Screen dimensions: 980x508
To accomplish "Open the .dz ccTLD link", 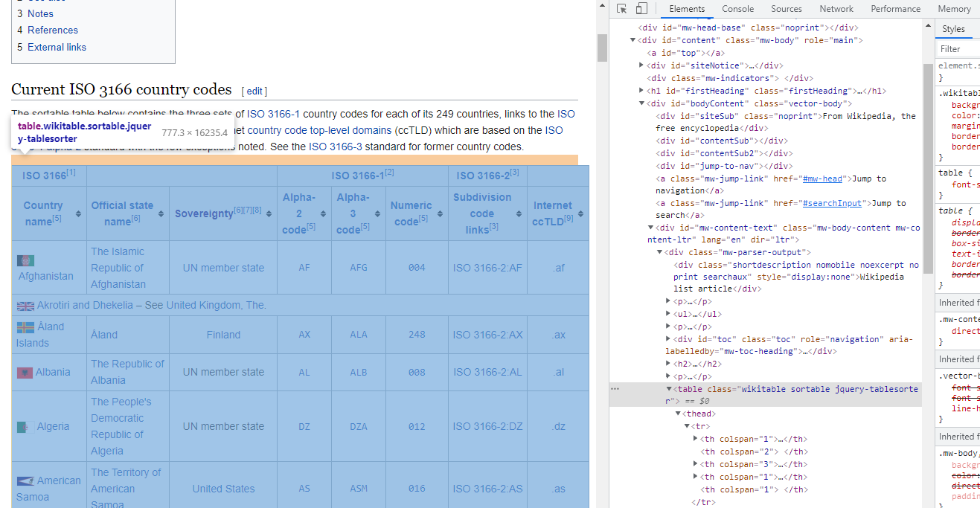I will (559, 426).
